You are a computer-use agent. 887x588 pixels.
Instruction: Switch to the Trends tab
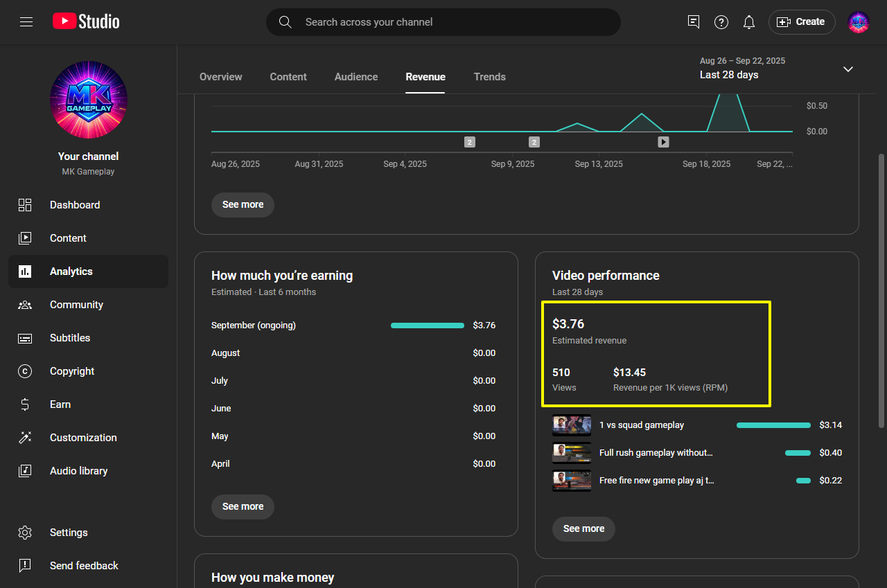pyautogui.click(x=489, y=77)
